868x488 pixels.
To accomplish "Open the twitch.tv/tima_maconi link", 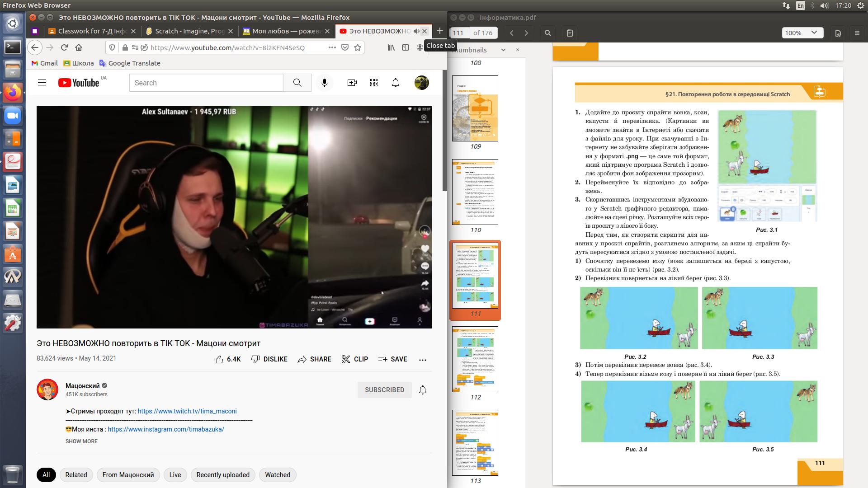I will tap(187, 411).
